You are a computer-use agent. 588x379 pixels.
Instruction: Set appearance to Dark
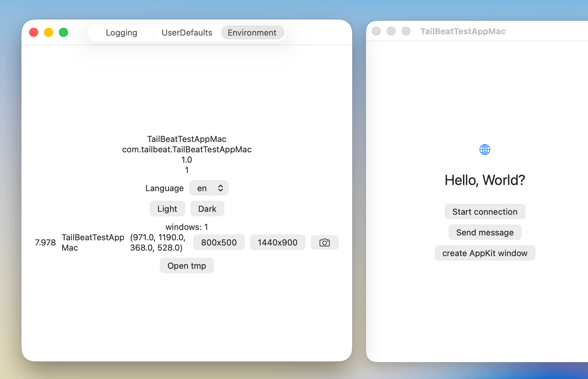coord(207,209)
